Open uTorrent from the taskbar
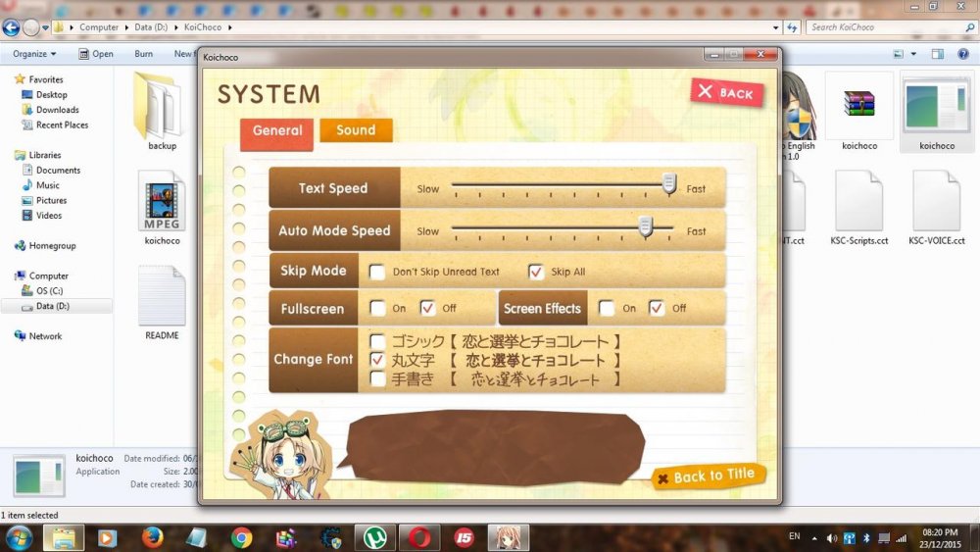The height and width of the screenshot is (552, 980). [374, 537]
